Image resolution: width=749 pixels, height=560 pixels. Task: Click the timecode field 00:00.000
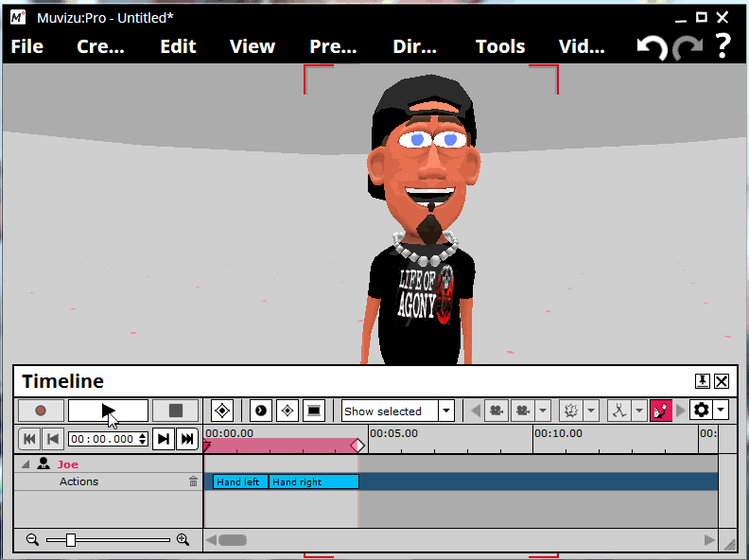point(103,439)
